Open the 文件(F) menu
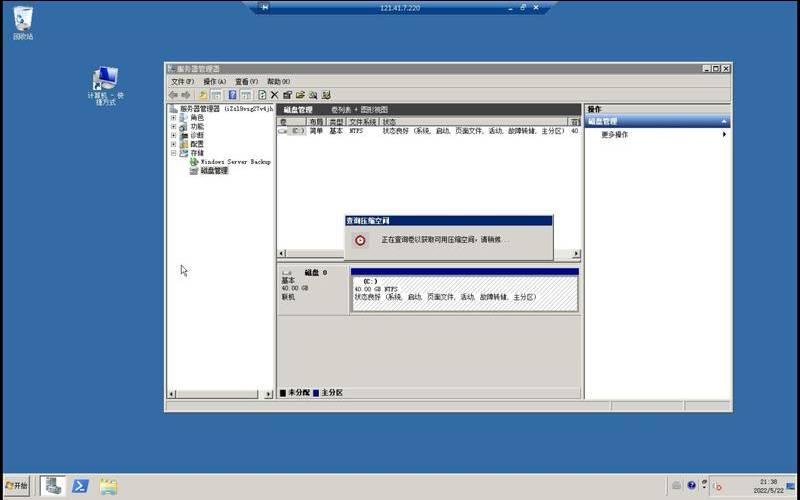Screen dimensions: 800x500 [x=181, y=81]
